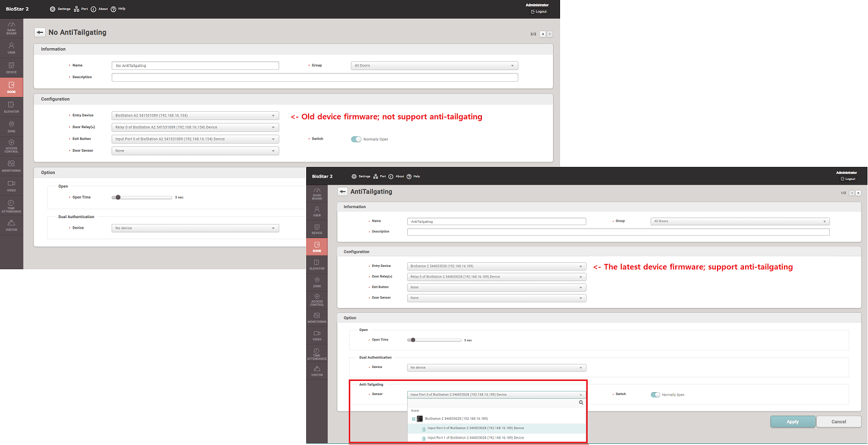868x445 pixels.
Task: Open Port menu in AntiTailgating window
Action: 380,176
